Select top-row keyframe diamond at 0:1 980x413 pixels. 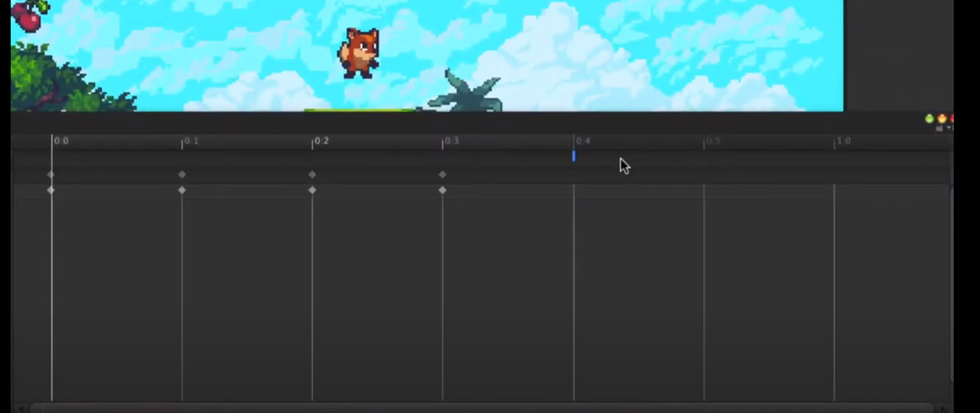(182, 174)
